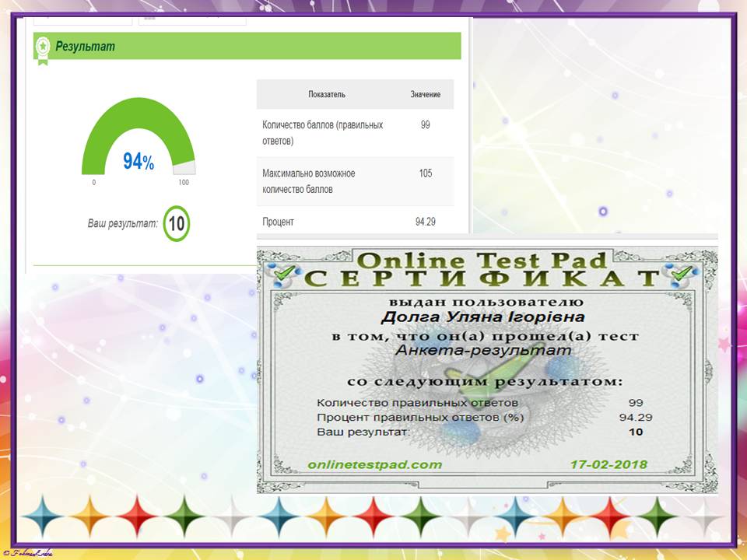This screenshot has height=560, width=747.
Task: Click the Показатель column header
Action: 326,94
